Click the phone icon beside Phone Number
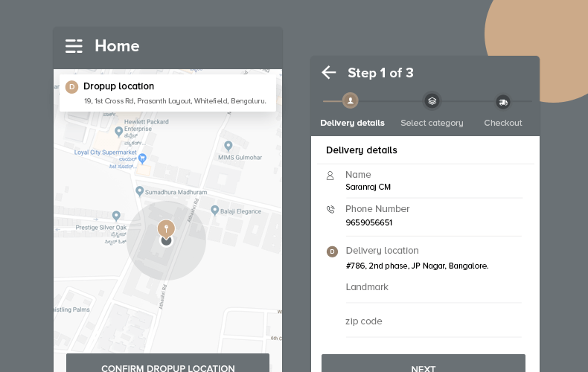The height and width of the screenshot is (372, 588). coord(330,209)
